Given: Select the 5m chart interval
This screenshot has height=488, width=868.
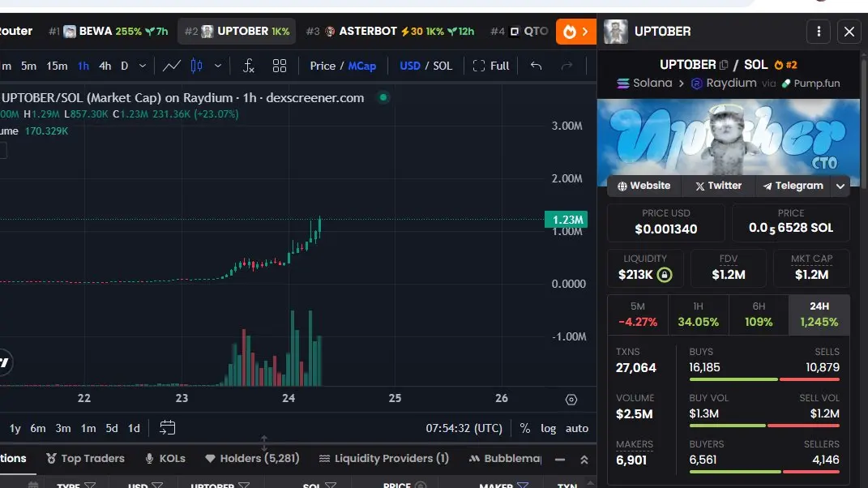Looking at the screenshot, I should (x=29, y=66).
